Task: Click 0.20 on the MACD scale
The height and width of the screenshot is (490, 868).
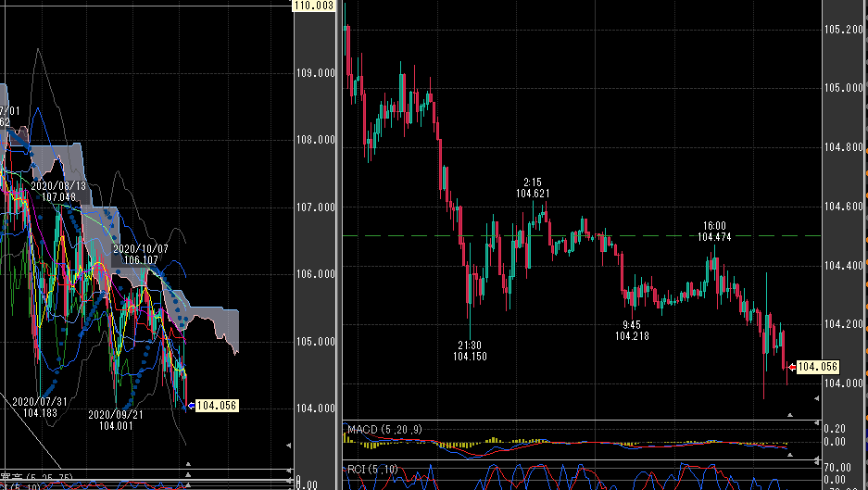Action: pyautogui.click(x=835, y=429)
